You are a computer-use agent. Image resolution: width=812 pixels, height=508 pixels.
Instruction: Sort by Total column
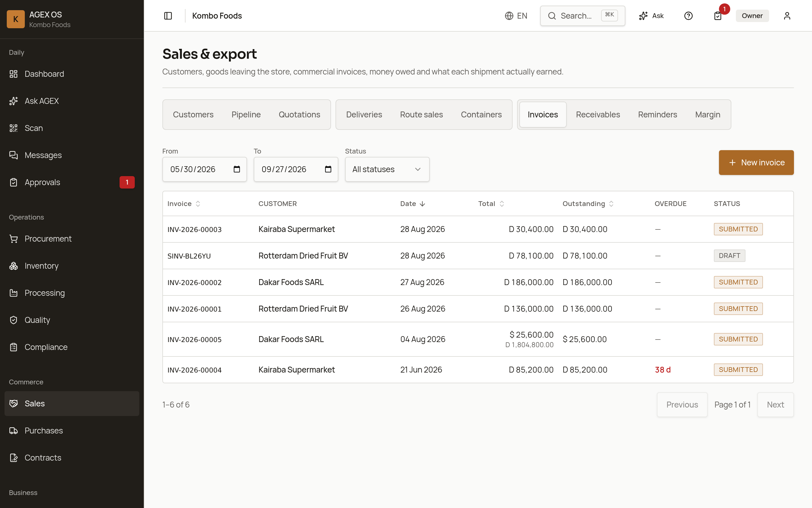[x=491, y=203]
